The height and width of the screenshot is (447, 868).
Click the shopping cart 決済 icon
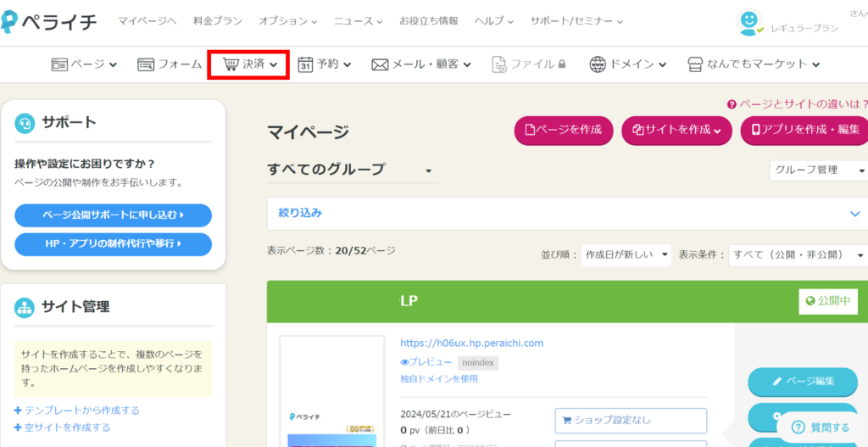click(231, 64)
